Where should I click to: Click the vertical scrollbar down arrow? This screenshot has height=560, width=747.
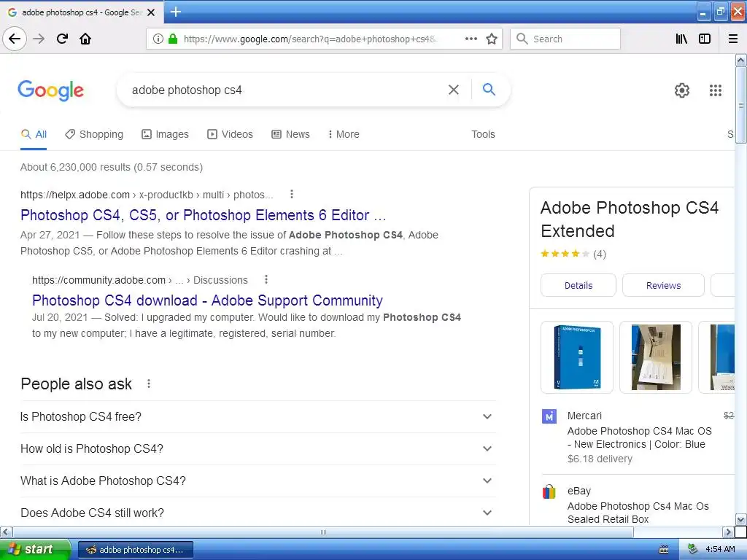(741, 519)
